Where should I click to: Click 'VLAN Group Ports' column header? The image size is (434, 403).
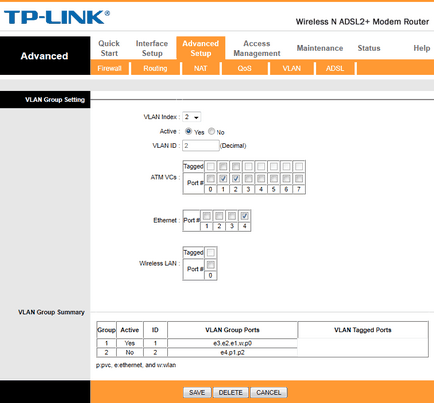pos(232,330)
